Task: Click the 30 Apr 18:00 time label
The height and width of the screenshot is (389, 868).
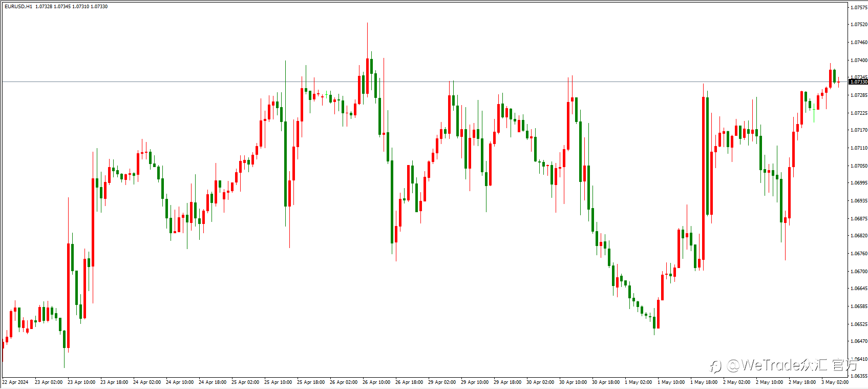Action: coord(606,382)
